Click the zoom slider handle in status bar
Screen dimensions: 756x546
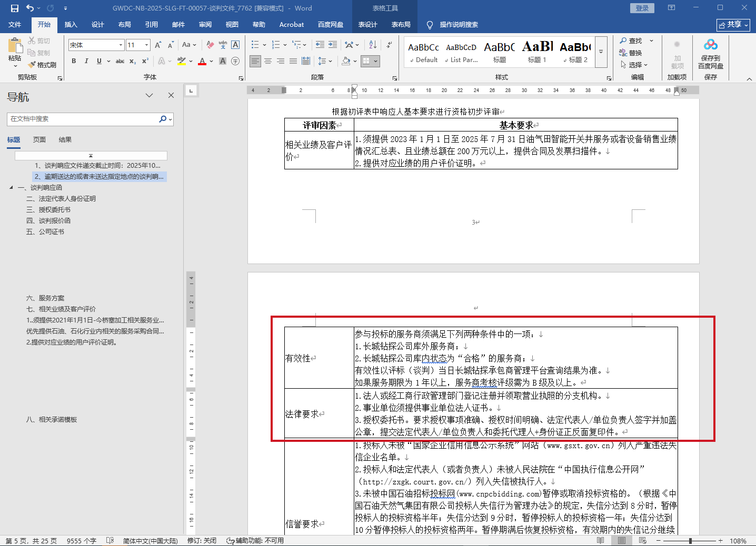690,541
